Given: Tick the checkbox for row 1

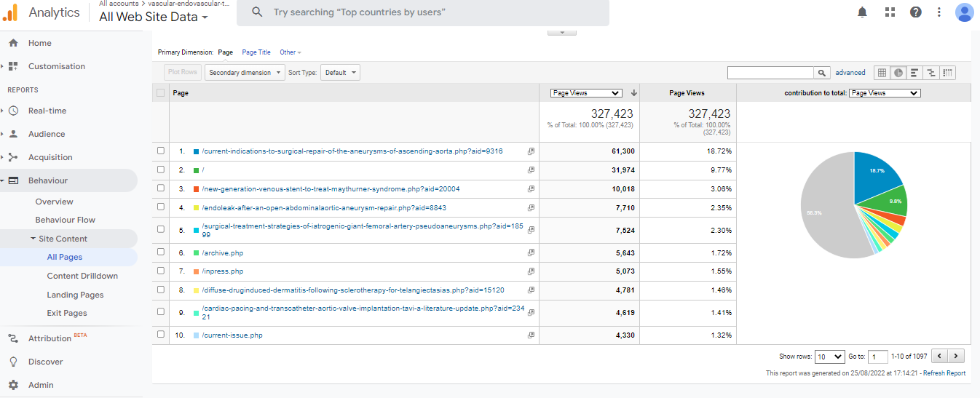Looking at the screenshot, I should [161, 151].
